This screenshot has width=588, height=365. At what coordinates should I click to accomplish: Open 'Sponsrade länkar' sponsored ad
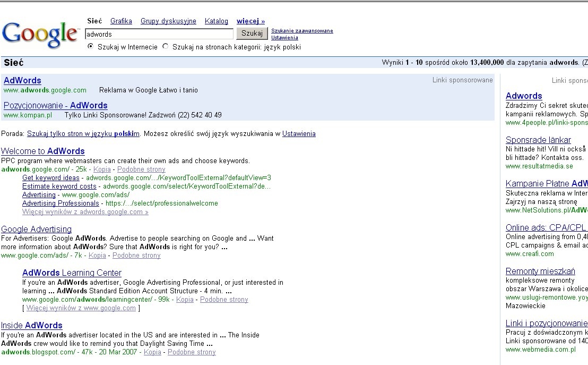tap(538, 140)
